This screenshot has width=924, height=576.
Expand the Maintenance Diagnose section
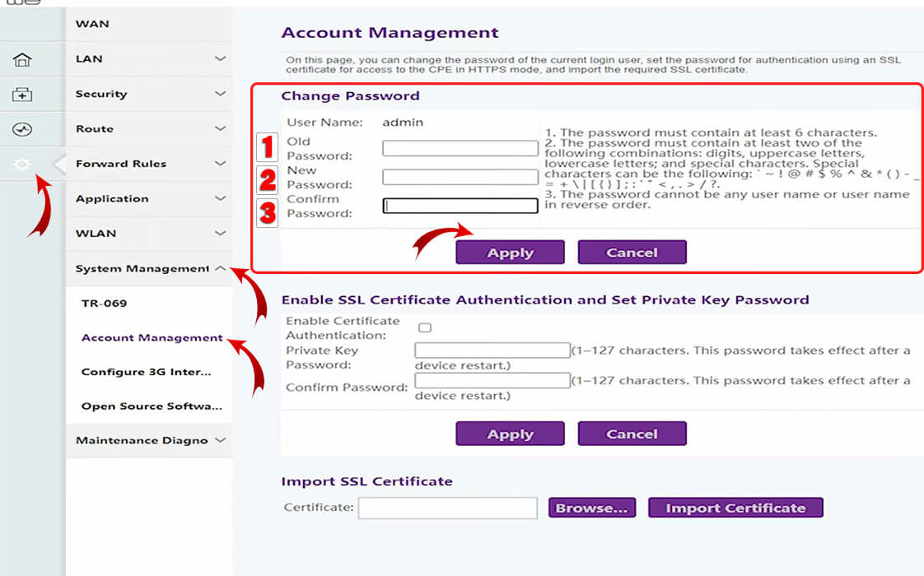click(x=148, y=440)
